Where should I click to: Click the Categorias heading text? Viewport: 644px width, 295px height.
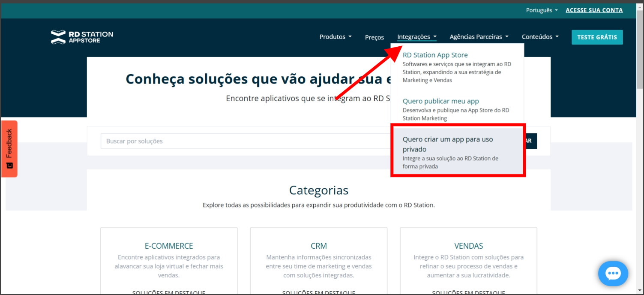[319, 190]
